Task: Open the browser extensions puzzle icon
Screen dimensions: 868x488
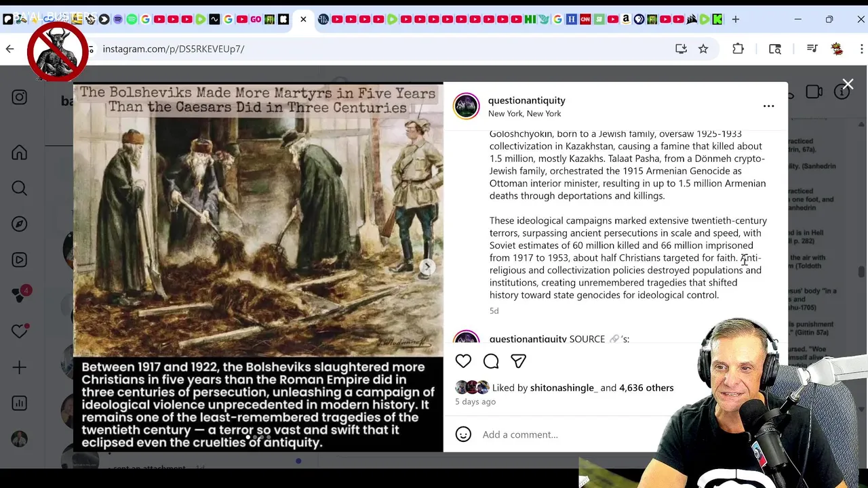Action: click(738, 49)
